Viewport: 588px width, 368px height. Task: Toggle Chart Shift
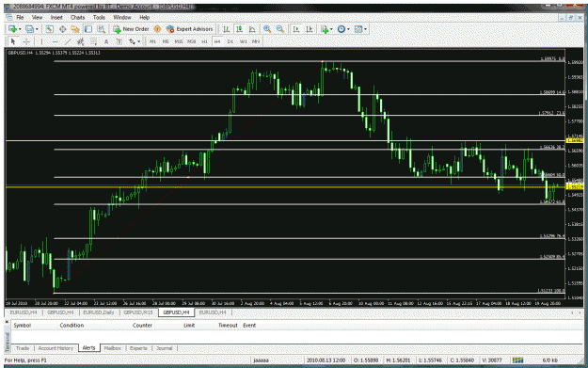(x=310, y=29)
